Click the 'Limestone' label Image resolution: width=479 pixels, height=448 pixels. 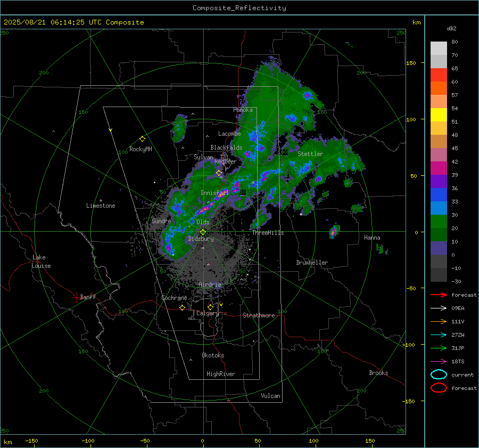click(x=101, y=206)
